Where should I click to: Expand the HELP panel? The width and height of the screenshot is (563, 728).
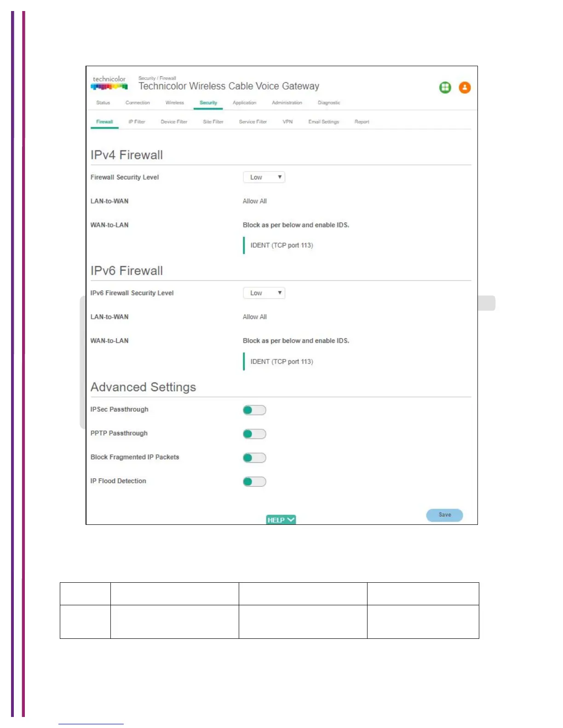pyautogui.click(x=281, y=520)
